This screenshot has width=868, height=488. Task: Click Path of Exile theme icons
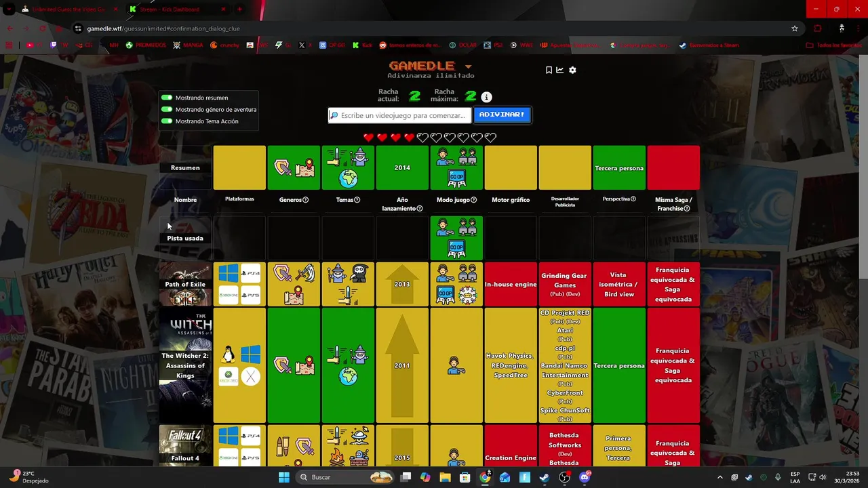tap(348, 284)
